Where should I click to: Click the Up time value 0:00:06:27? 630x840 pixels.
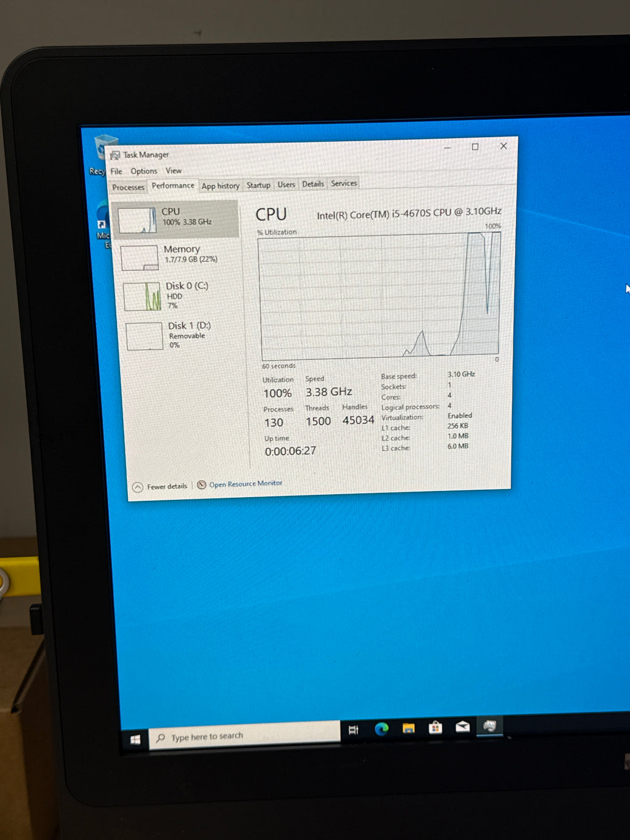(290, 451)
